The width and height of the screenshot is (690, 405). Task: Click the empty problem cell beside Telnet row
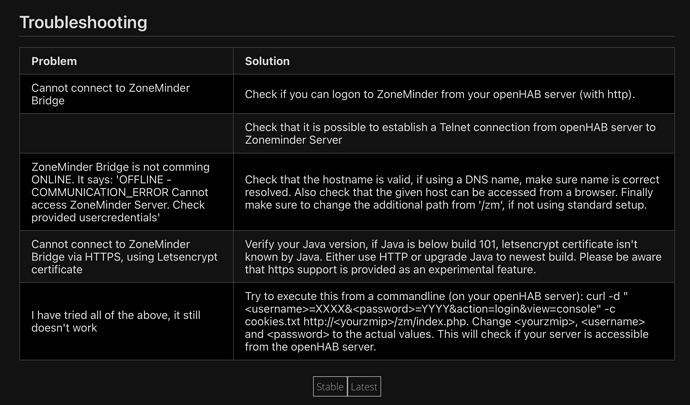[126, 133]
